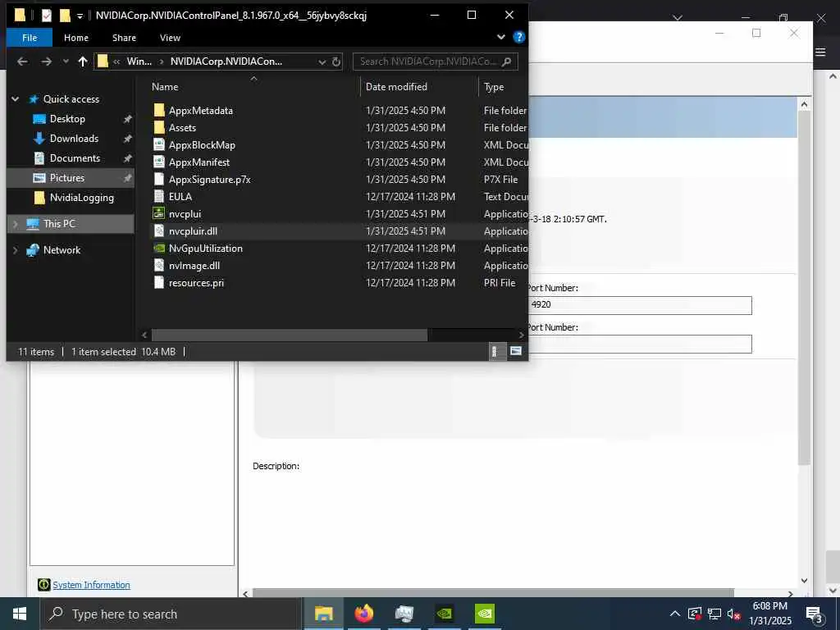Click the File Explorer horizontal scrollbar
This screenshot has height=630, width=840.
(x=290, y=335)
